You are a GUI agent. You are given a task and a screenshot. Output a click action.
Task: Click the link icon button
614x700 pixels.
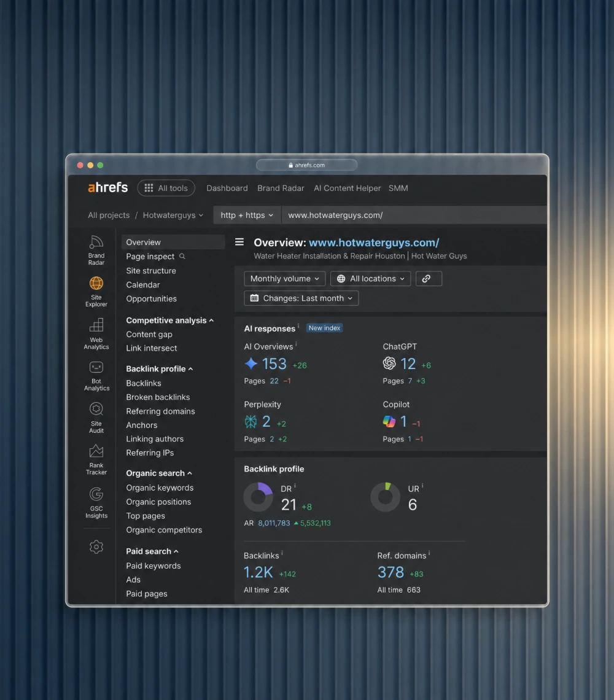(429, 279)
